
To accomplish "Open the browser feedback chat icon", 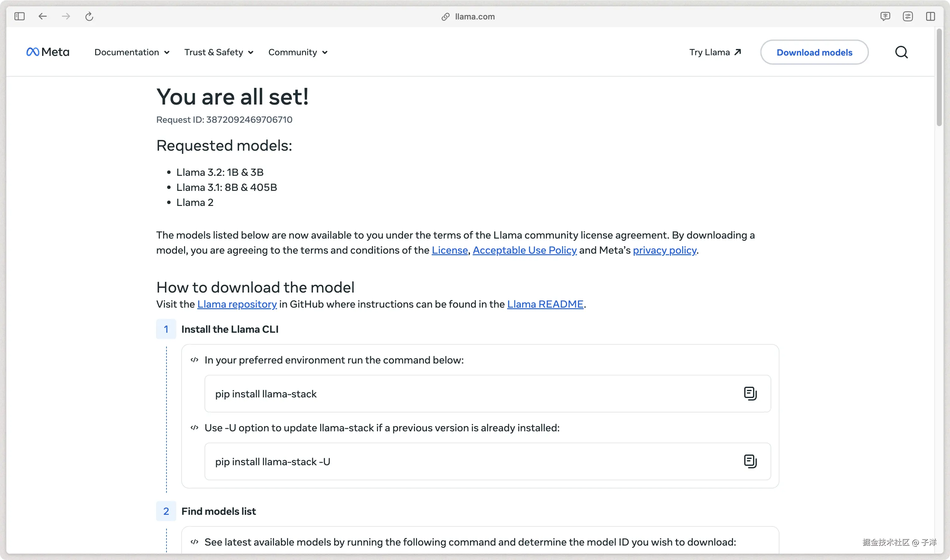I will (x=885, y=16).
